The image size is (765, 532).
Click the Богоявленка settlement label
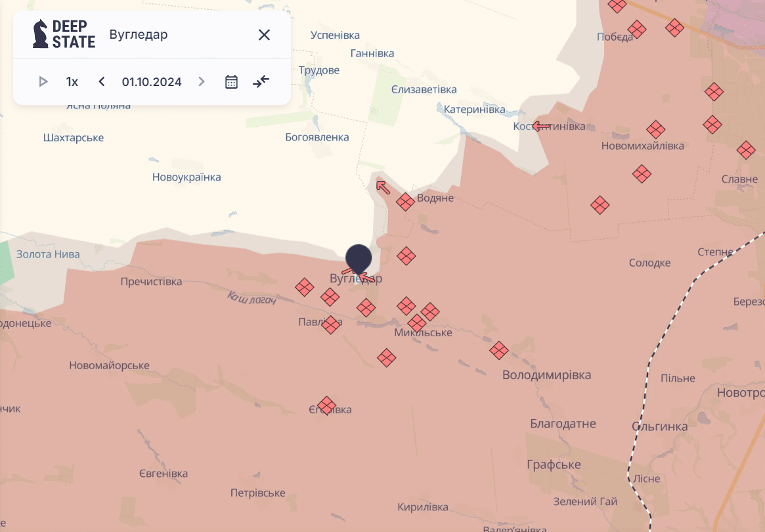tap(317, 137)
